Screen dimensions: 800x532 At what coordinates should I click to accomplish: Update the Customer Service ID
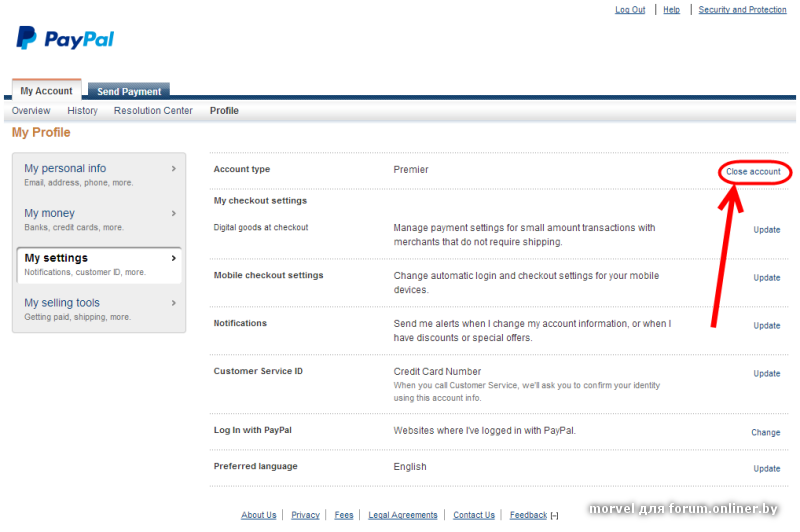[767, 374]
